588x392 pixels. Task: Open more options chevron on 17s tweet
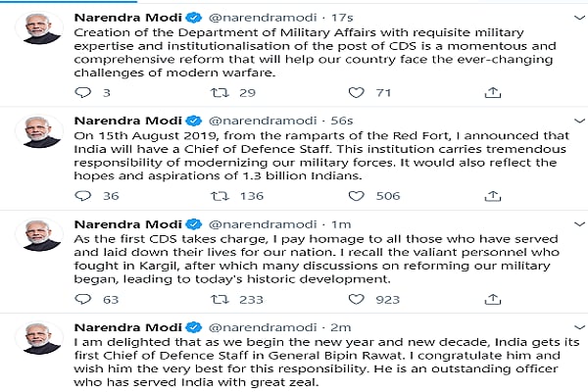click(x=580, y=18)
